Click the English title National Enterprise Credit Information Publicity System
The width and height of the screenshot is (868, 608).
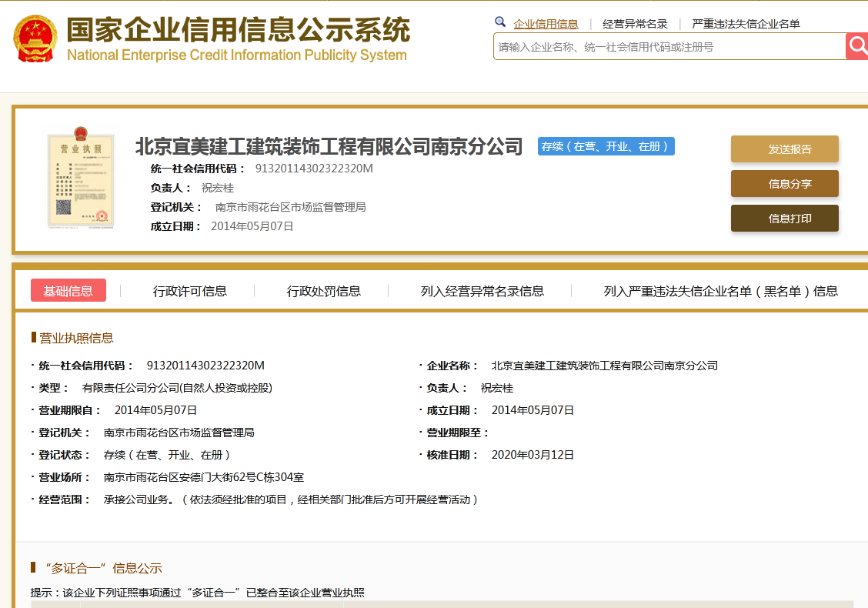pyautogui.click(x=237, y=55)
